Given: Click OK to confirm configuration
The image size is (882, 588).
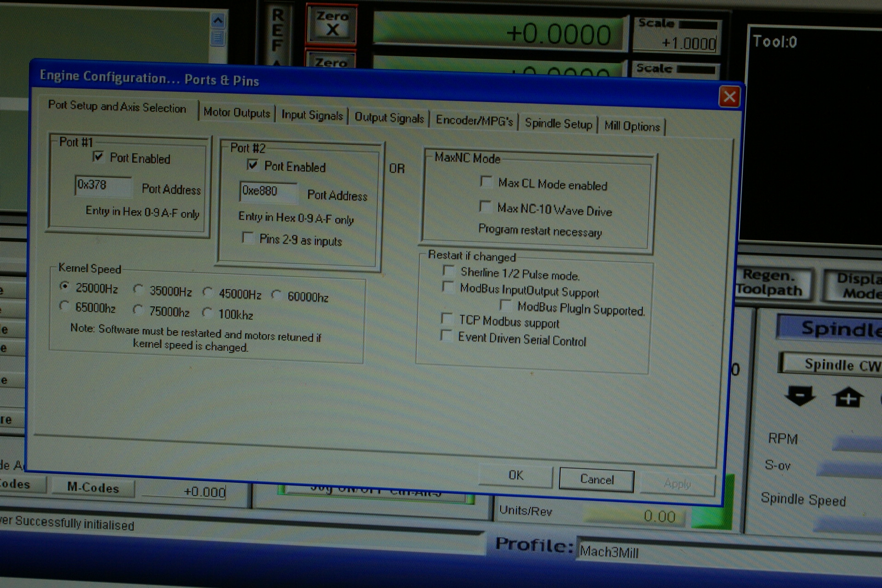Looking at the screenshot, I should click(515, 475).
